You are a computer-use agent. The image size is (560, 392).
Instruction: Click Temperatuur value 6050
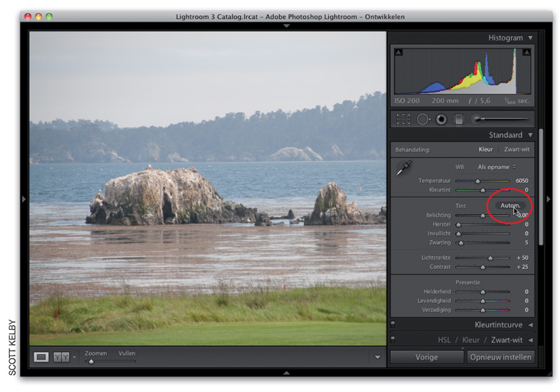click(x=521, y=181)
